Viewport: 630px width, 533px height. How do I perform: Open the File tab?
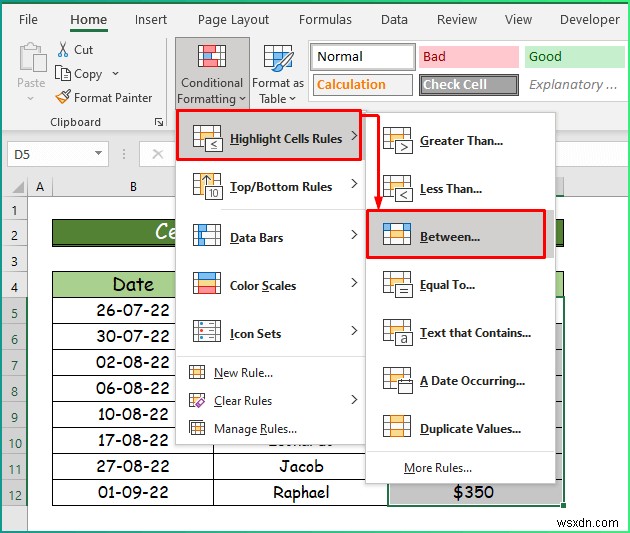click(28, 19)
